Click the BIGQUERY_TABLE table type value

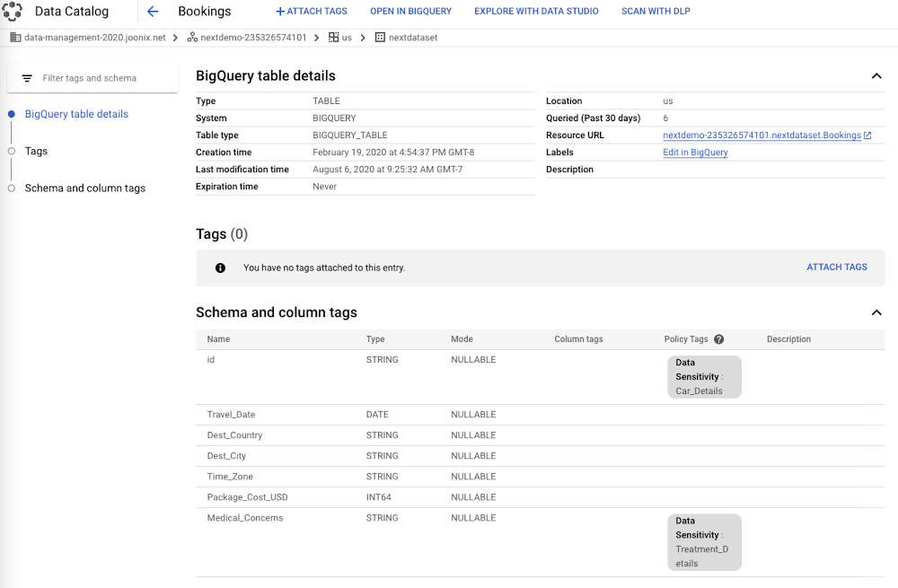350,136
